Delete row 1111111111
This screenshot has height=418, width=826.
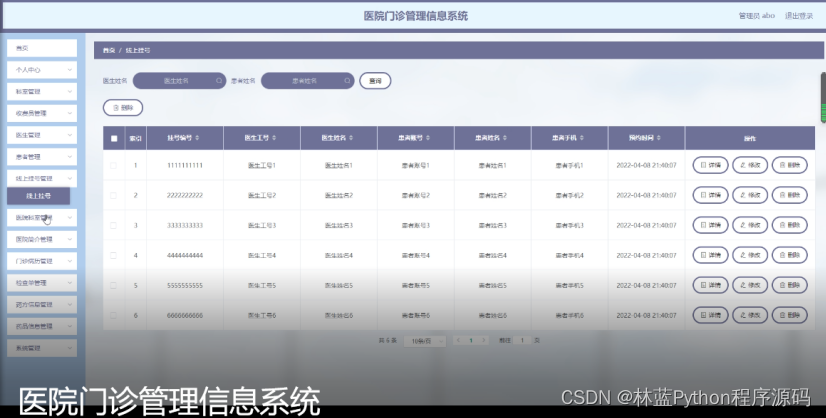point(790,166)
